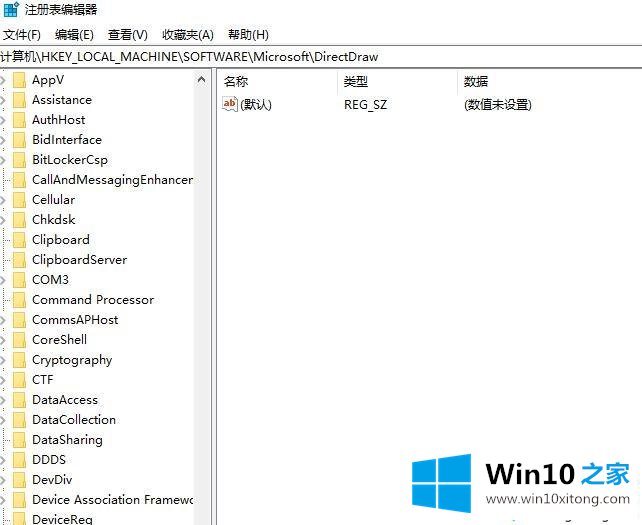Select the DataCollection folder icon

coord(19,420)
